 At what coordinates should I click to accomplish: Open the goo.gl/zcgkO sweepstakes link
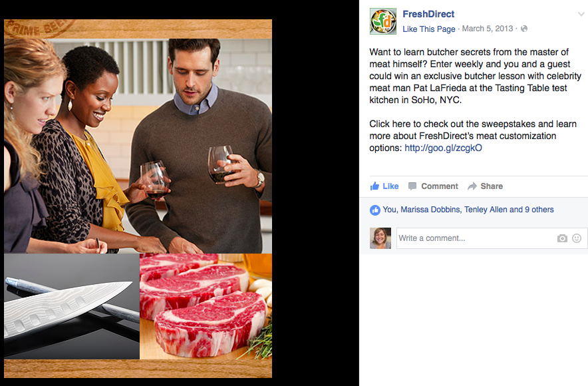pos(443,148)
